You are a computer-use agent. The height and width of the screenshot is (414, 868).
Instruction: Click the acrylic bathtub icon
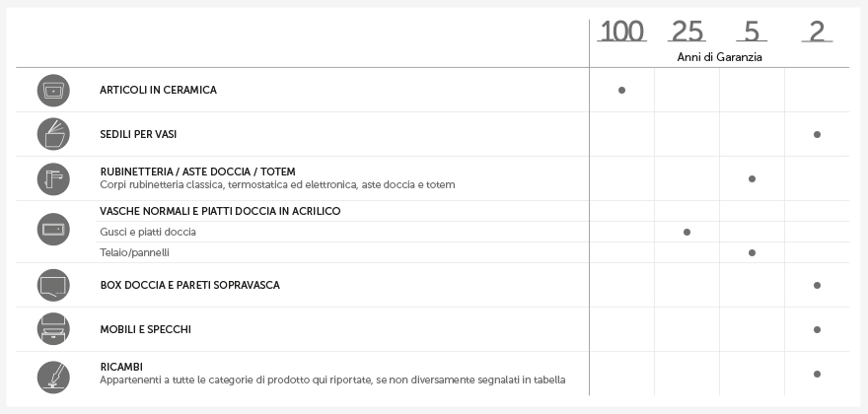(x=53, y=229)
